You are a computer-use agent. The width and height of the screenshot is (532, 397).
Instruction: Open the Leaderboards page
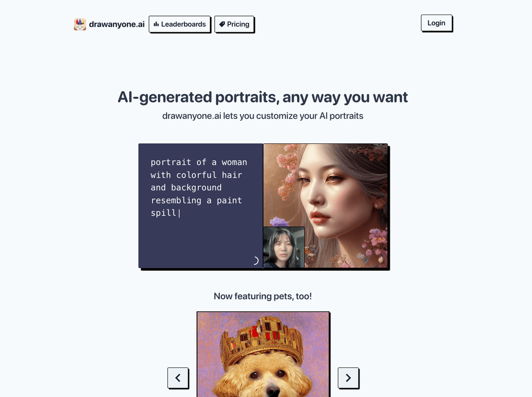click(x=179, y=24)
